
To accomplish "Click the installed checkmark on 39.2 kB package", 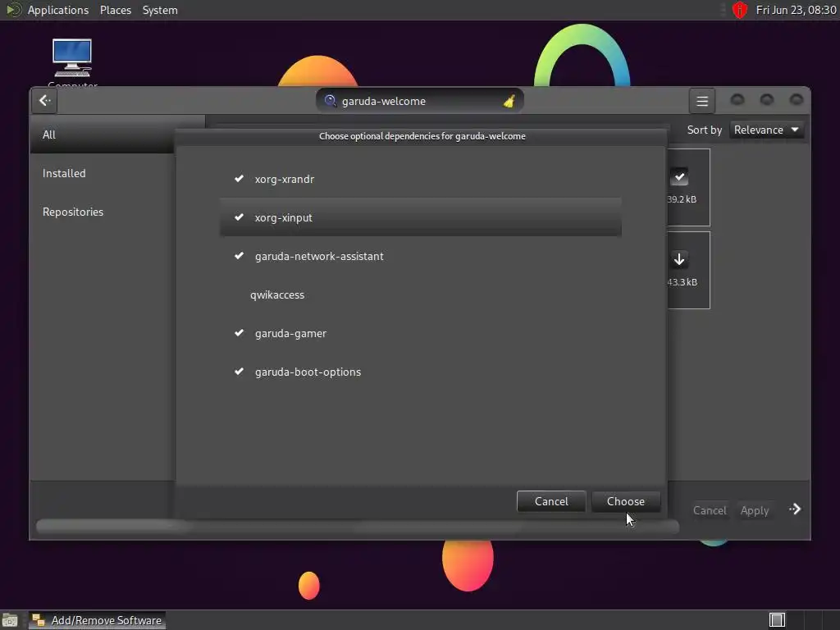I will 679,177.
